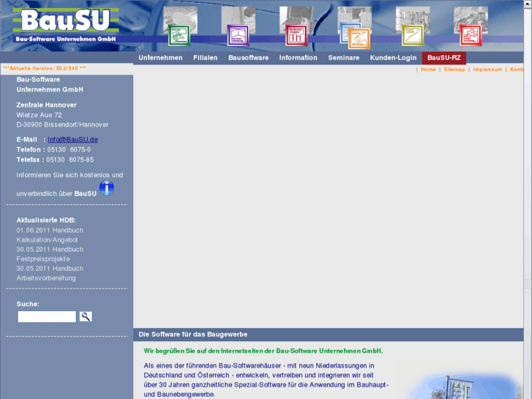Image resolution: width=532 pixels, height=399 pixels.
Task: Click the laptop header photo
Action: click(x=296, y=15)
